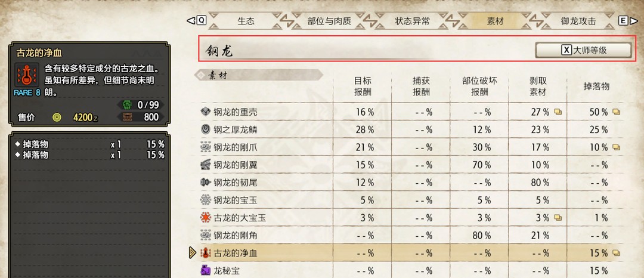Switch to the 生态 tab
This screenshot has width=644, height=278.
246,21
